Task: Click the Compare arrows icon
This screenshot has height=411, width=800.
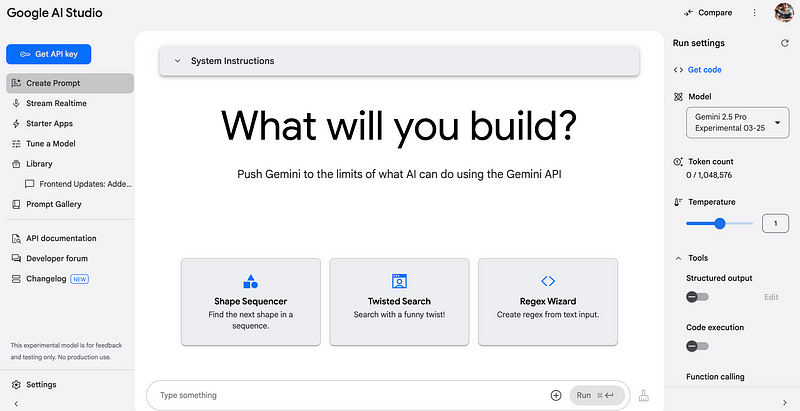Action: click(x=689, y=13)
